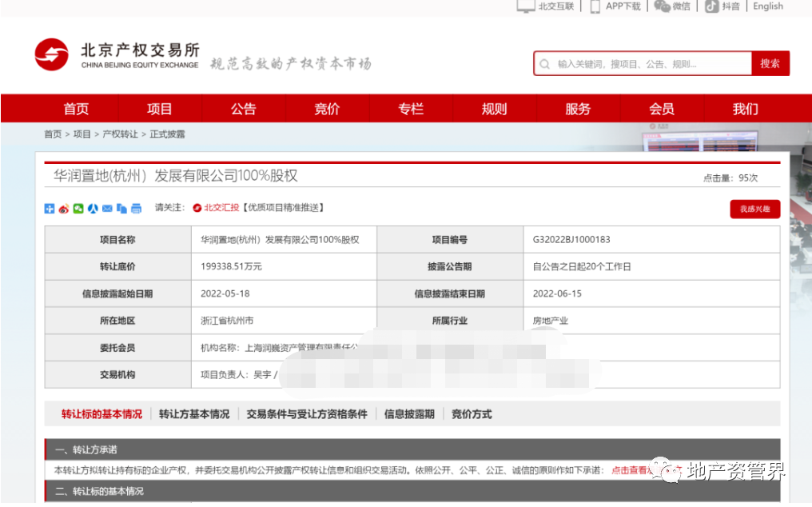812x507 pixels.
Task: Click the end date 2022-06-15
Action: pos(557,293)
